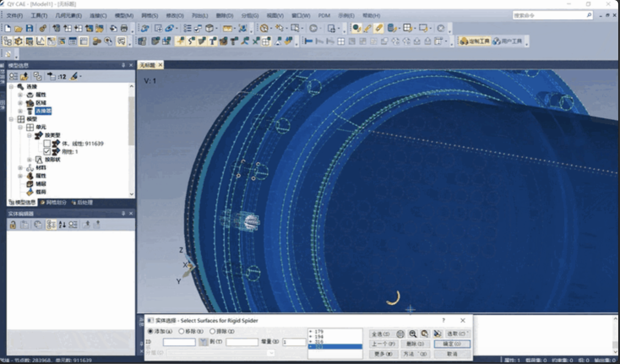Expand the Properties node under Connection
This screenshot has height=364, width=620.
point(20,95)
